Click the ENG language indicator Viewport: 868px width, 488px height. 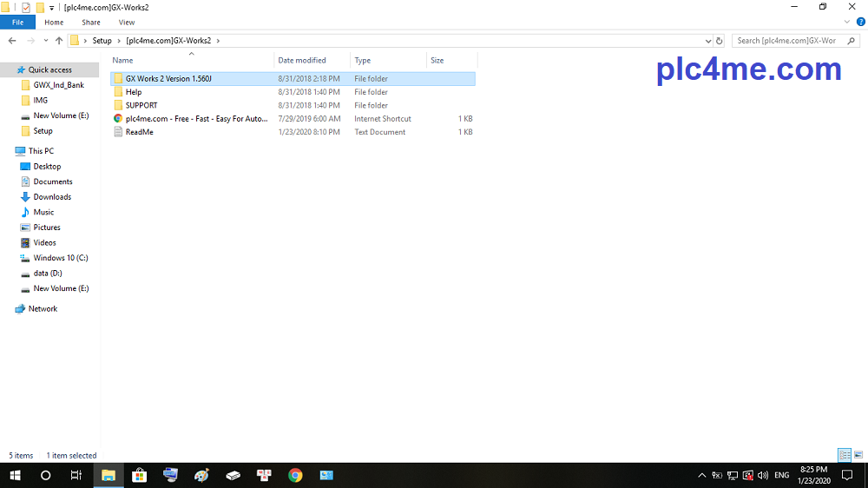point(782,475)
